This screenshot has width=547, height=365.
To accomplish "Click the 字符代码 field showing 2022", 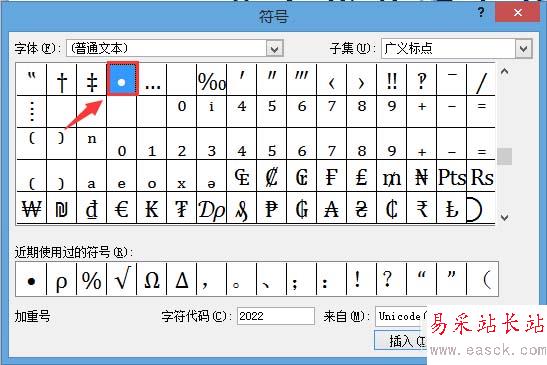I will tap(276, 316).
